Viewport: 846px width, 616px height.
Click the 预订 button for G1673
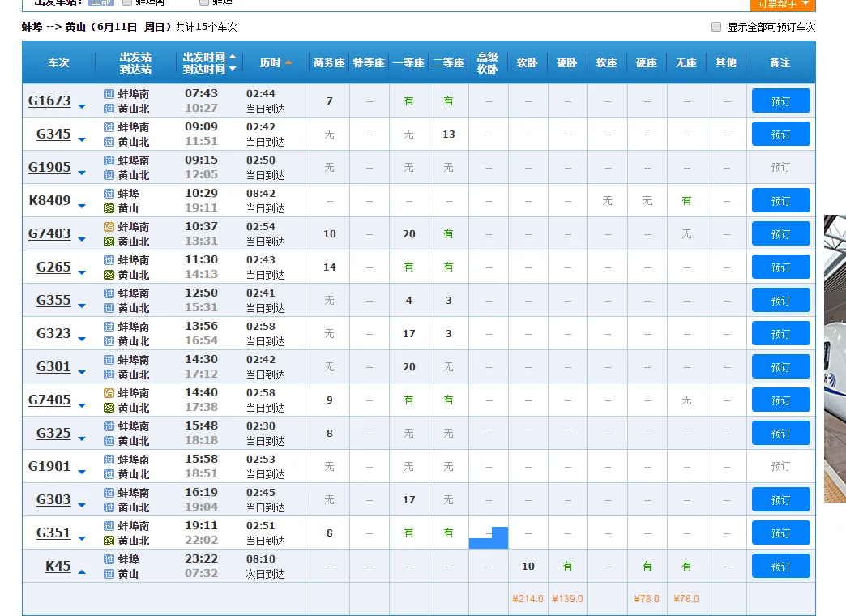pos(780,101)
